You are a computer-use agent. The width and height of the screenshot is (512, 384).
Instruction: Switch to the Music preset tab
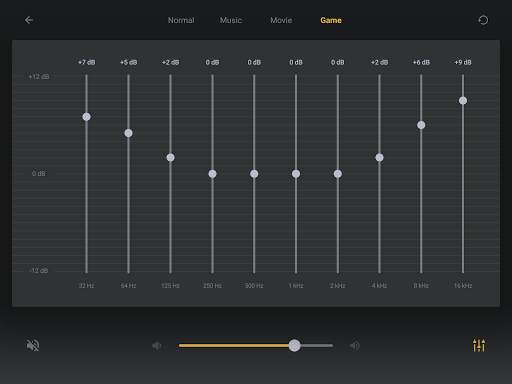pos(231,20)
